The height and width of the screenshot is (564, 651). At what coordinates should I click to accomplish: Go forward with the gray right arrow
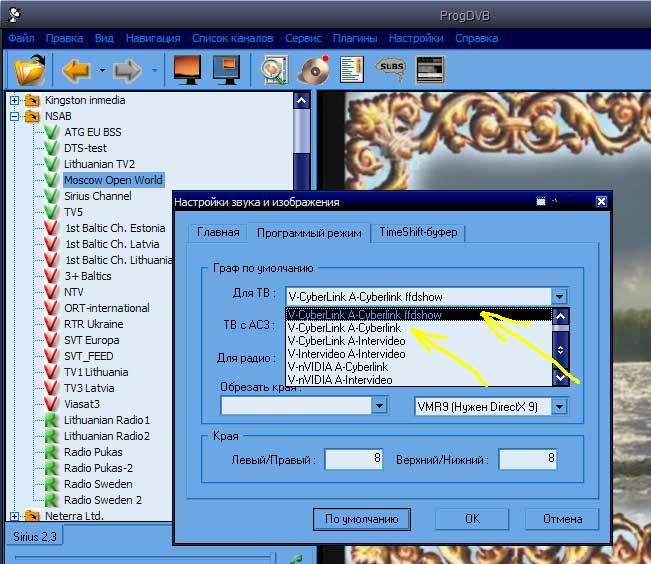(x=128, y=70)
